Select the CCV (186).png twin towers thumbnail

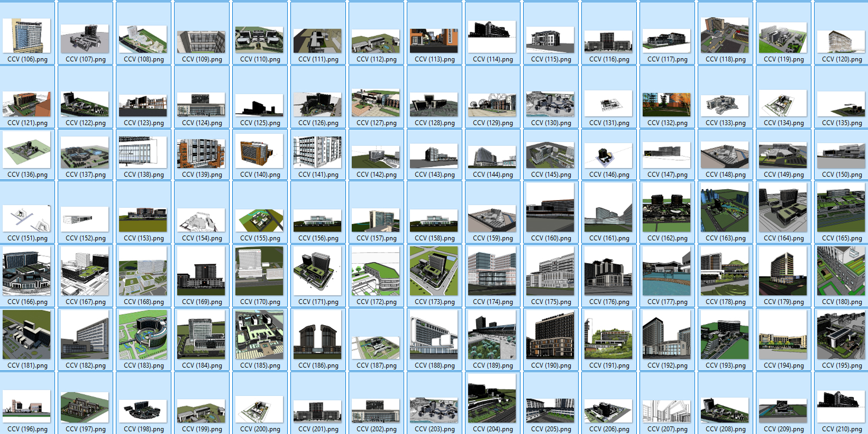tap(317, 335)
